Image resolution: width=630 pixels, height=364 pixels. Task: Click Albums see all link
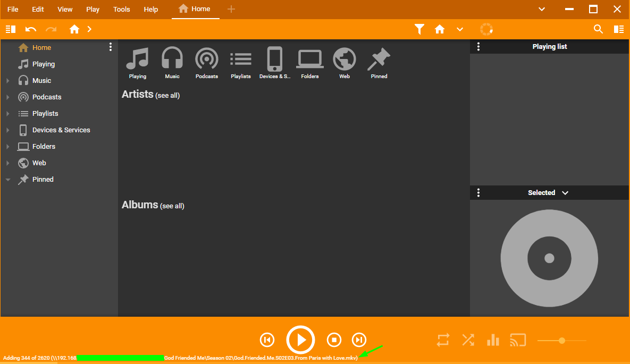[172, 206]
